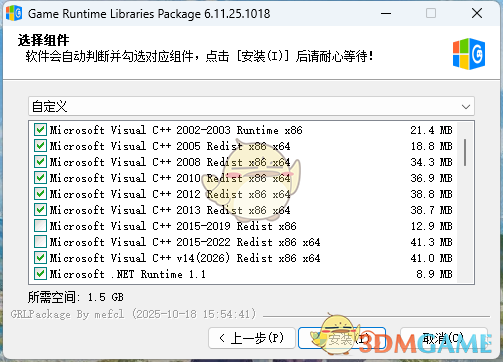Uncheck Visual C++ 2010 Redist checkbox
Image resolution: width=503 pixels, height=362 pixels.
[40, 178]
